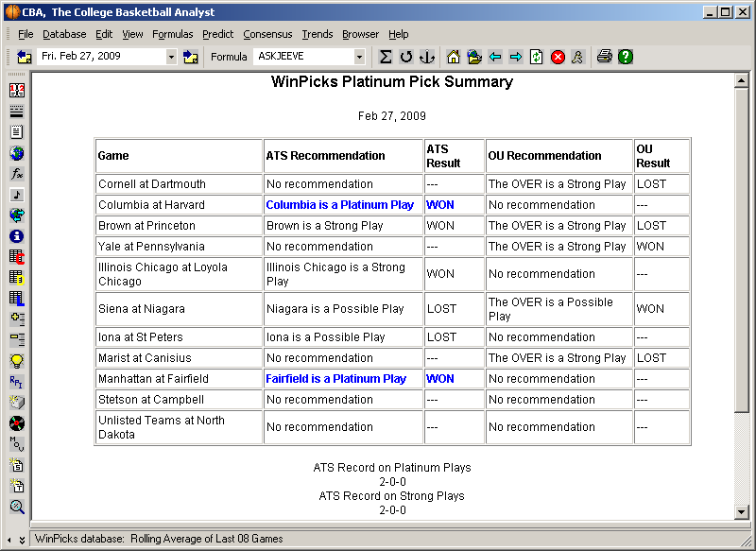This screenshot has height=551, width=756.
Task: Open the notepad icon in sidebar
Action: [17, 132]
